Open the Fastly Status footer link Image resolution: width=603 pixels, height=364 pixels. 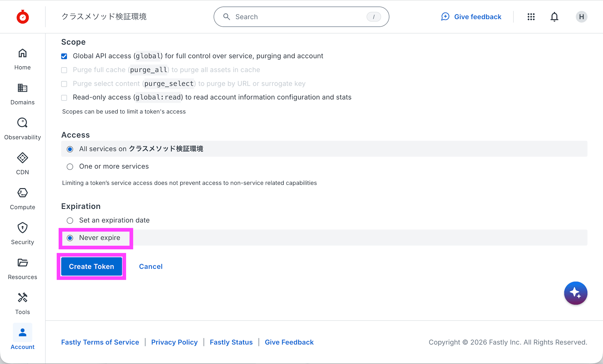tap(231, 342)
